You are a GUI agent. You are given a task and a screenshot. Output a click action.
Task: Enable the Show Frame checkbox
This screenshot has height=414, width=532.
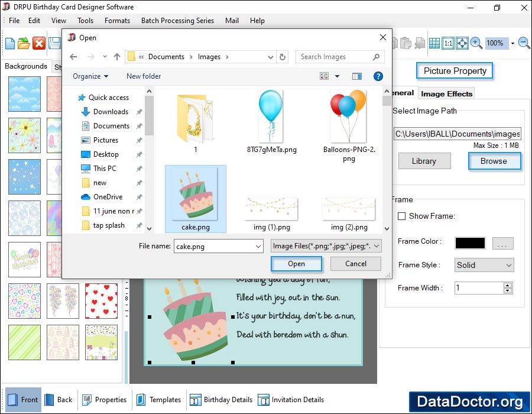pyautogui.click(x=402, y=216)
